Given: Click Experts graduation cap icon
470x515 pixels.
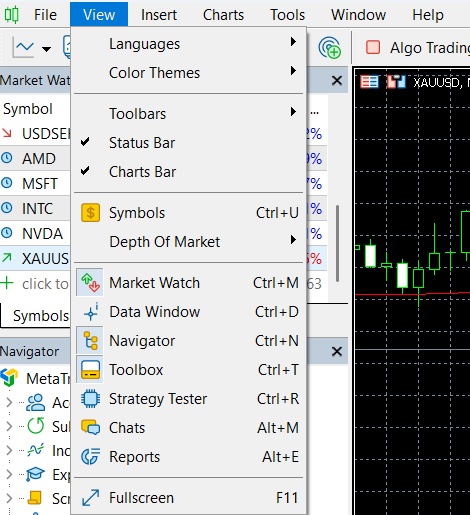Looking at the screenshot, I should click(35, 474).
